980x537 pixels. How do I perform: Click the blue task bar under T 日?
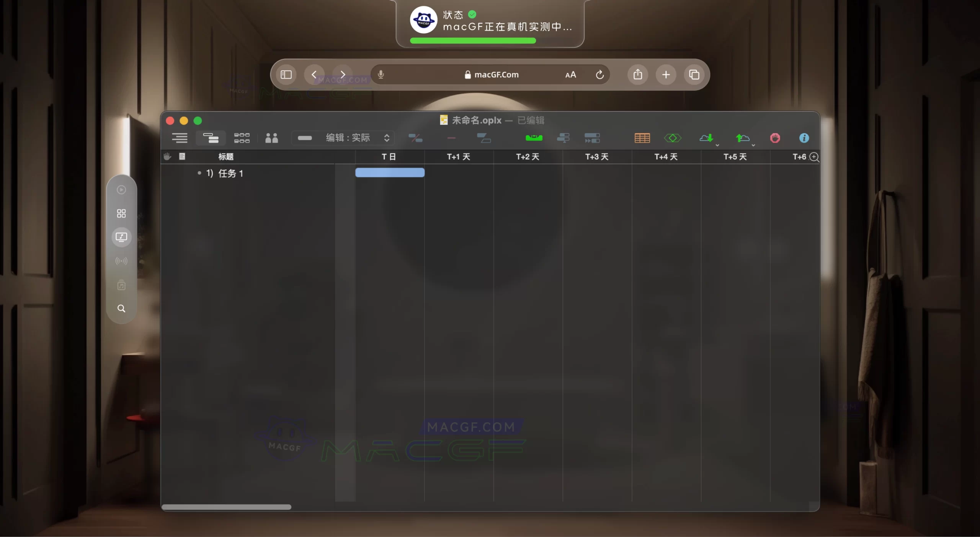pyautogui.click(x=389, y=173)
